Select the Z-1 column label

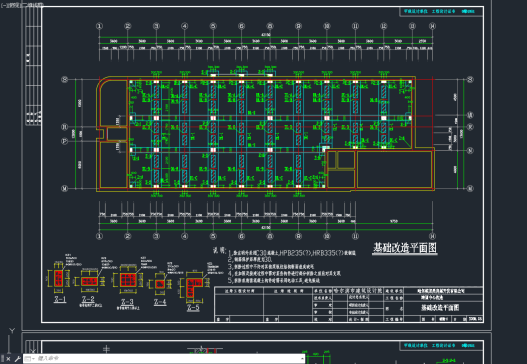(x=60, y=299)
